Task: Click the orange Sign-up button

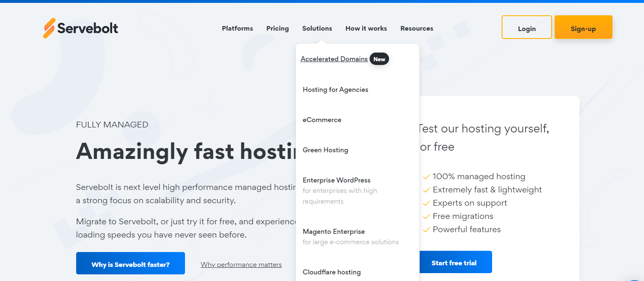Action: pos(583,27)
